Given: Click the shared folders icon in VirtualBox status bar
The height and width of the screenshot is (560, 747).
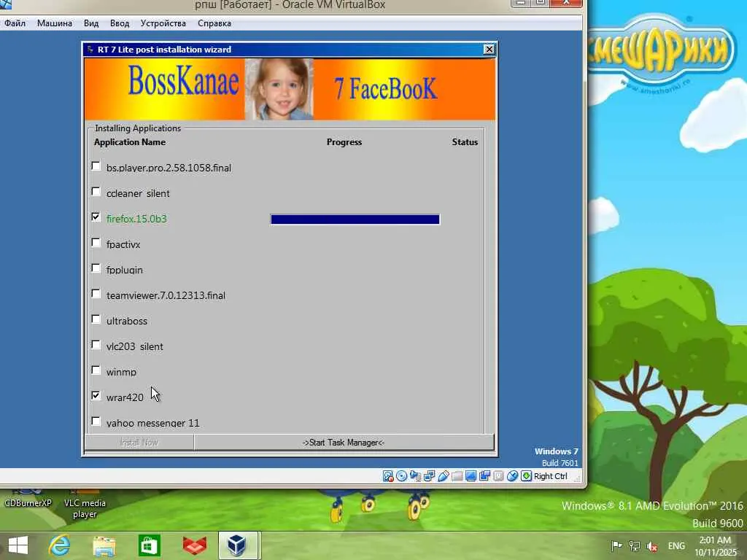Looking at the screenshot, I should 457,476.
